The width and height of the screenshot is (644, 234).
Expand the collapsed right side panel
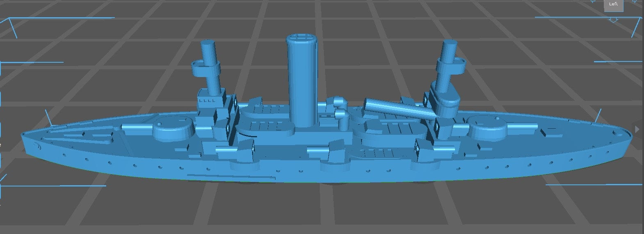637,129
